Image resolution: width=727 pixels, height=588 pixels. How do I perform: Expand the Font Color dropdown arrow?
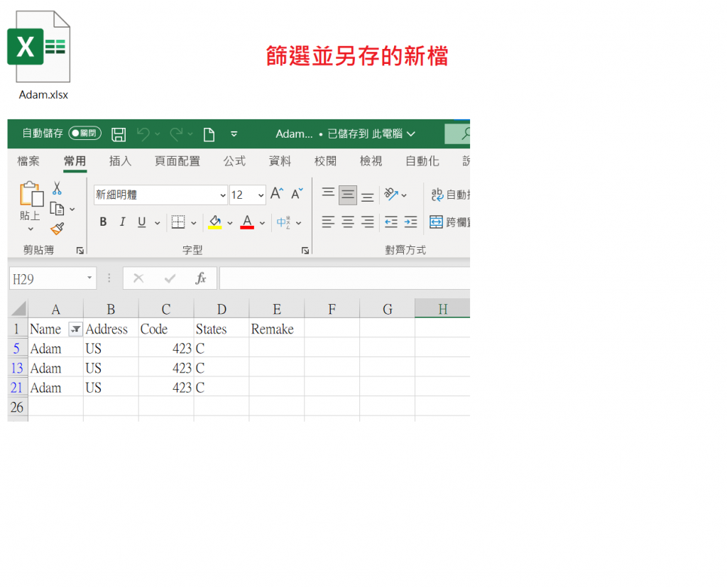(263, 223)
